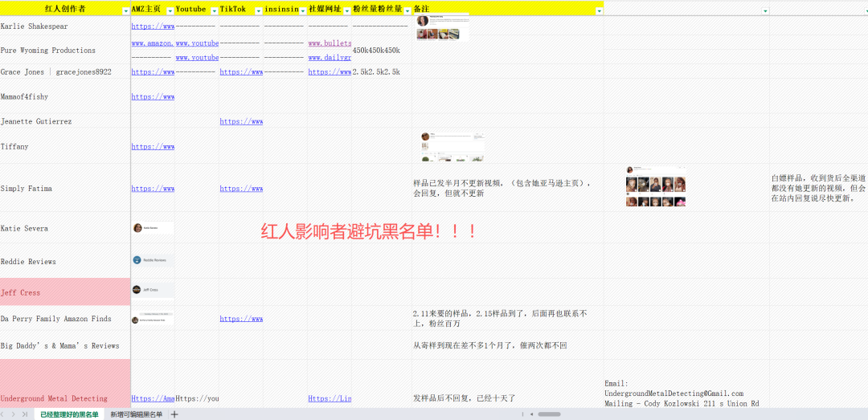Select the 2.5k2.5k2.5k follower count cell
The height and width of the screenshot is (420, 868).
[x=382, y=72]
